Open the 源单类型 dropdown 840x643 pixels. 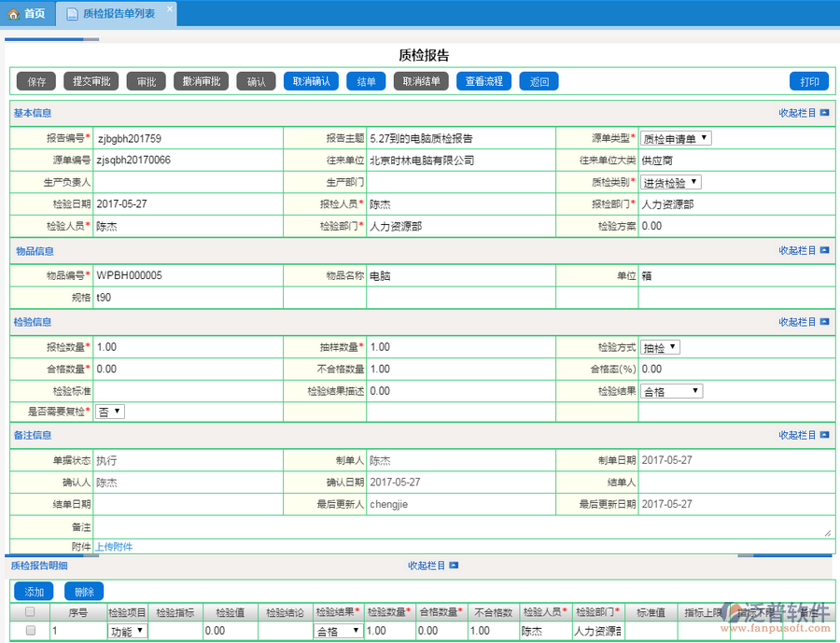tap(676, 138)
